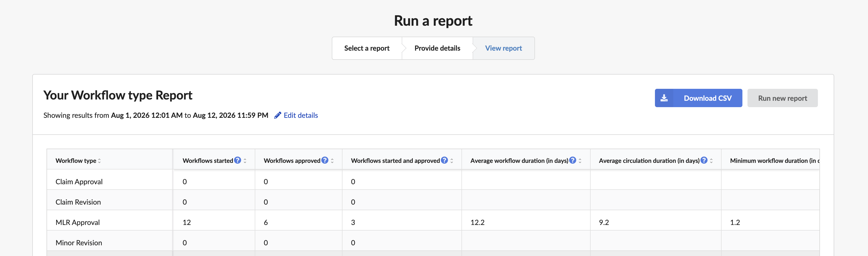The image size is (868, 256).
Task: Click the Your Workflow type Report heading
Action: [x=118, y=95]
